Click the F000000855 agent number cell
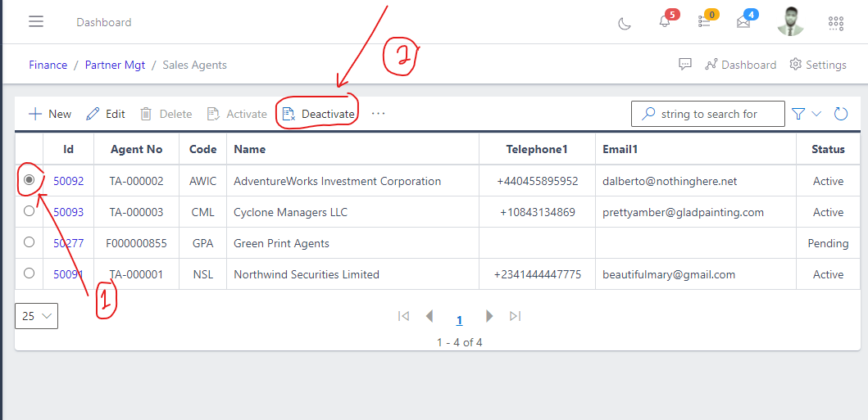 click(x=137, y=243)
